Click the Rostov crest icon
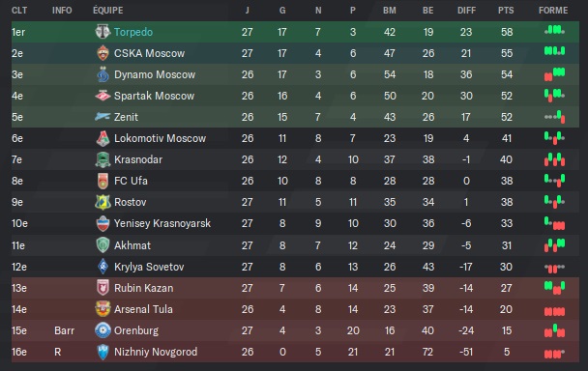 103,202
